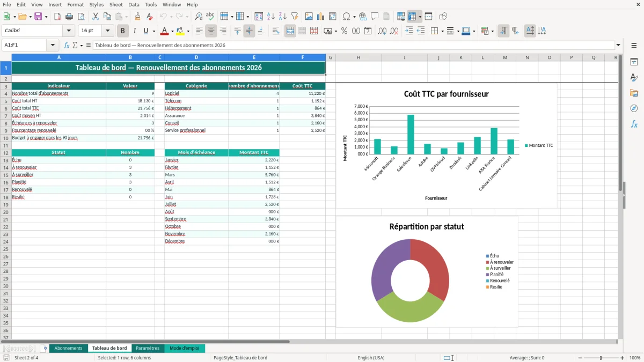Toggle Left-To-Right text direction button

pyautogui.click(x=503, y=31)
